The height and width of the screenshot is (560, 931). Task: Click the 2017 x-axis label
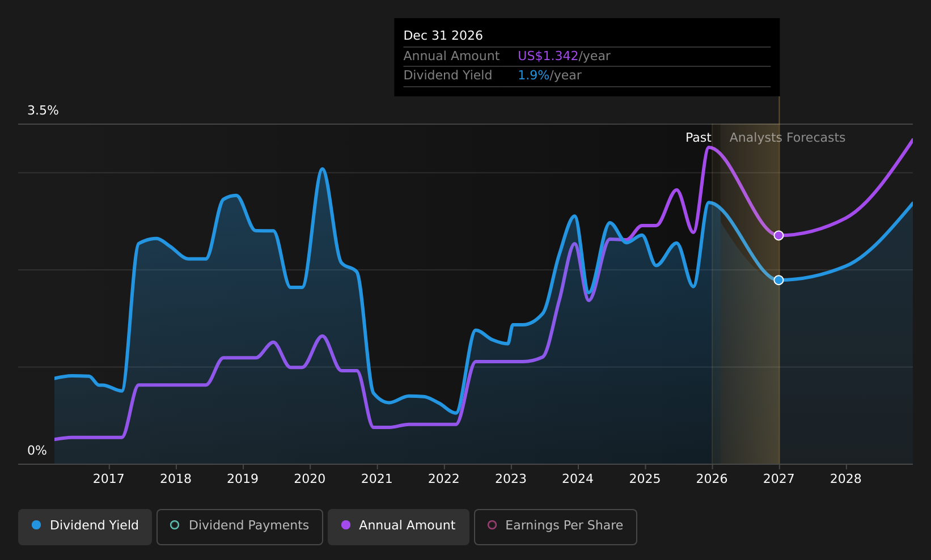coord(108,479)
